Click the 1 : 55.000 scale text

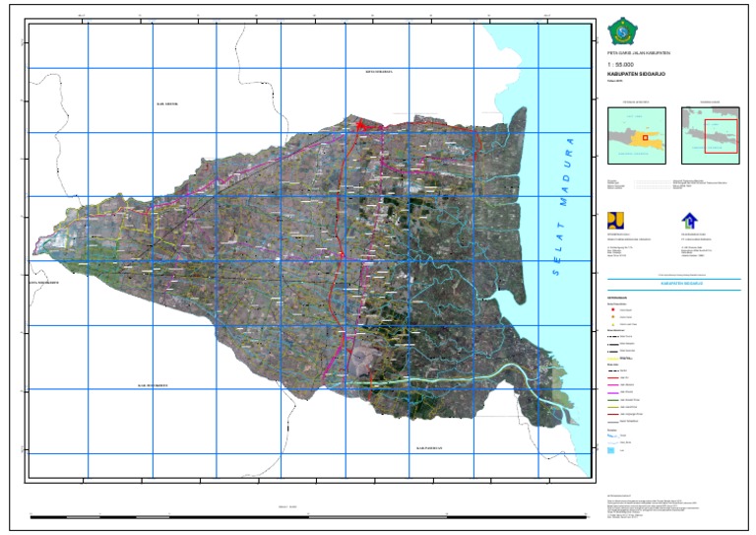pyautogui.click(x=621, y=63)
